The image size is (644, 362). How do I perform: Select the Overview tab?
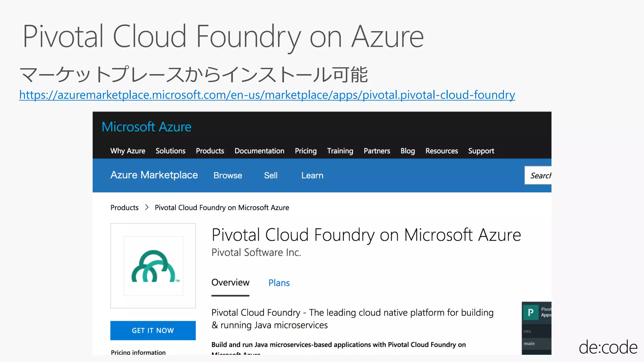230,283
